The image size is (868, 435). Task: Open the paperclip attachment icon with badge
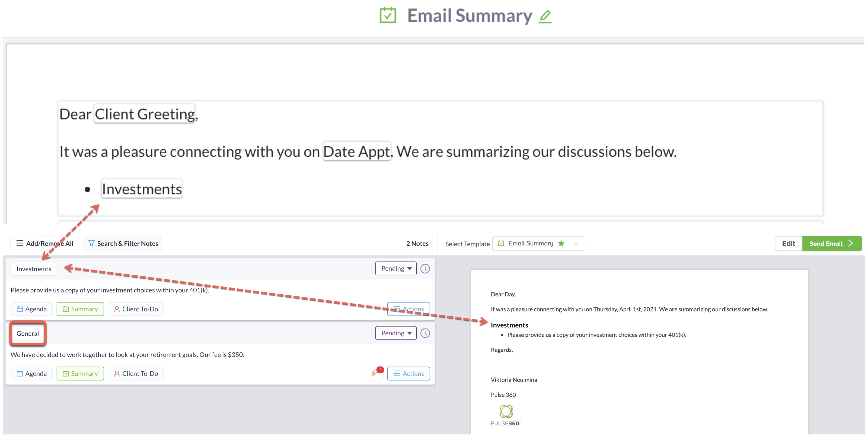tap(374, 373)
